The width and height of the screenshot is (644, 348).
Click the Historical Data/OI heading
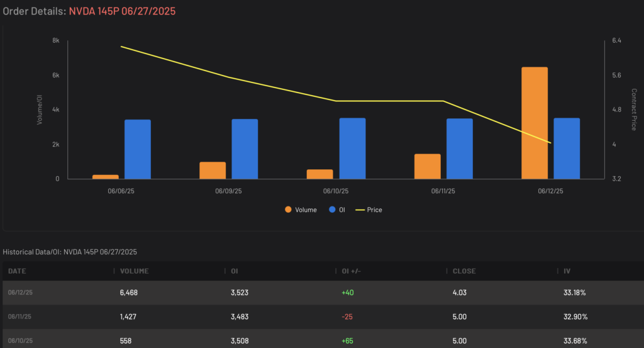pyautogui.click(x=70, y=252)
